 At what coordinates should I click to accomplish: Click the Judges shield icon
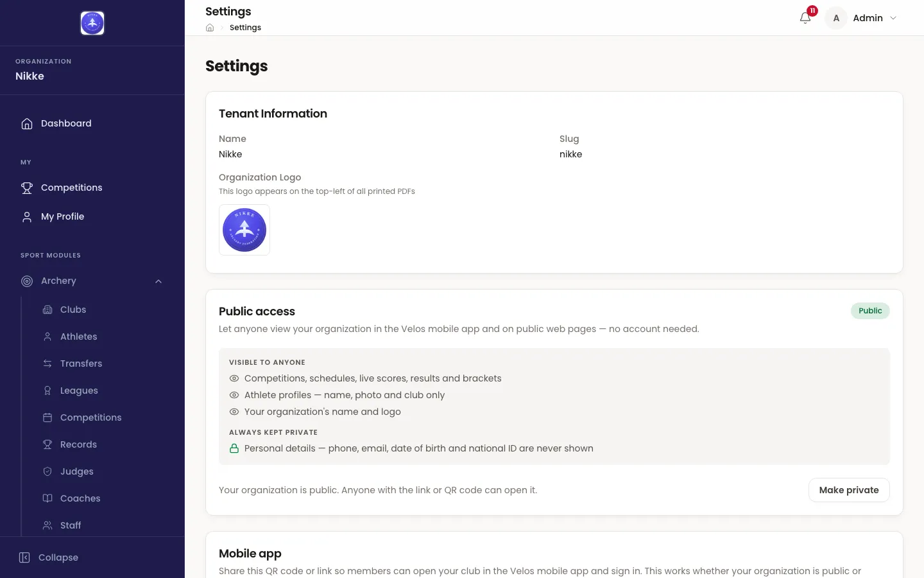point(47,471)
